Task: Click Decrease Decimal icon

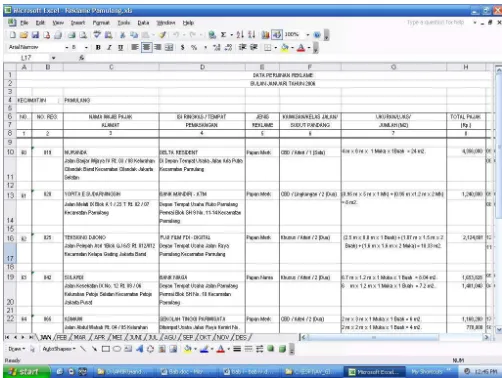Action: pos(228,48)
